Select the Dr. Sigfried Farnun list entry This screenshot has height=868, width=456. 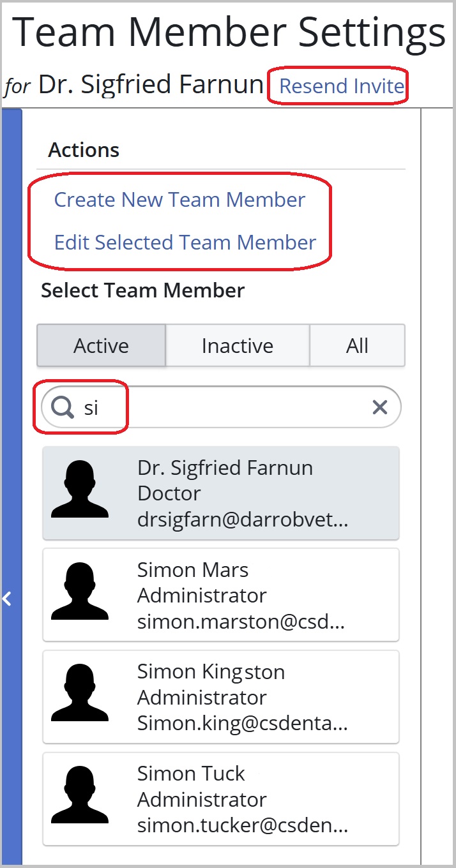point(220,492)
